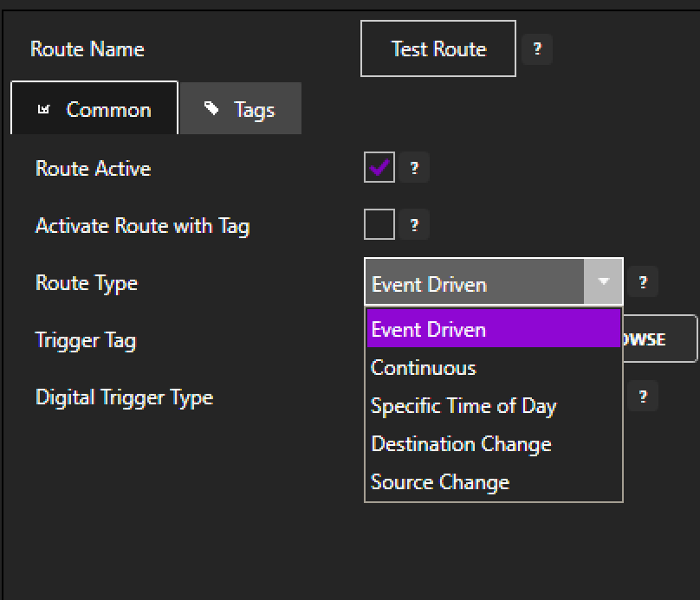Switch to the Common tab

[94, 109]
